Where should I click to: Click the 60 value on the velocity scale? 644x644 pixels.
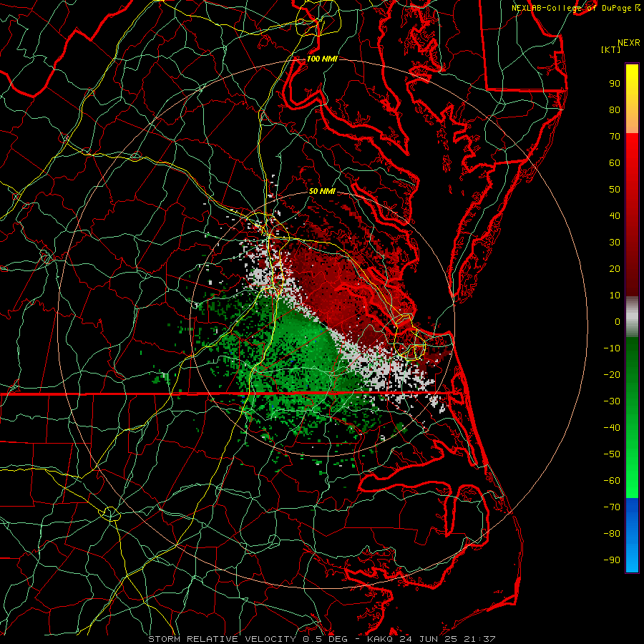[x=615, y=162]
